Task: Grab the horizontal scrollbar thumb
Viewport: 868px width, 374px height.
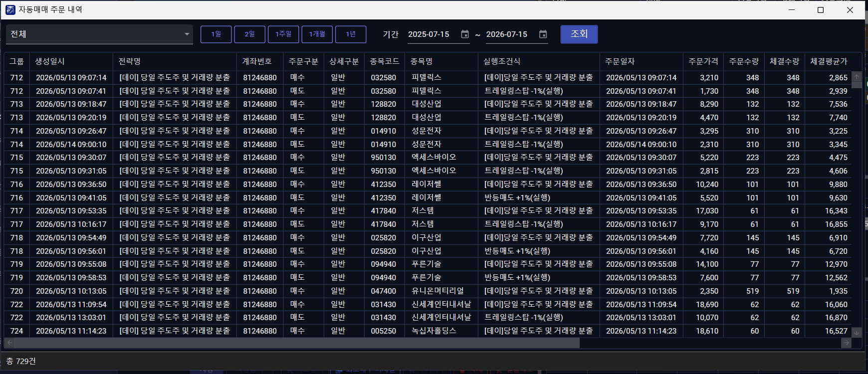Action: coord(297,343)
